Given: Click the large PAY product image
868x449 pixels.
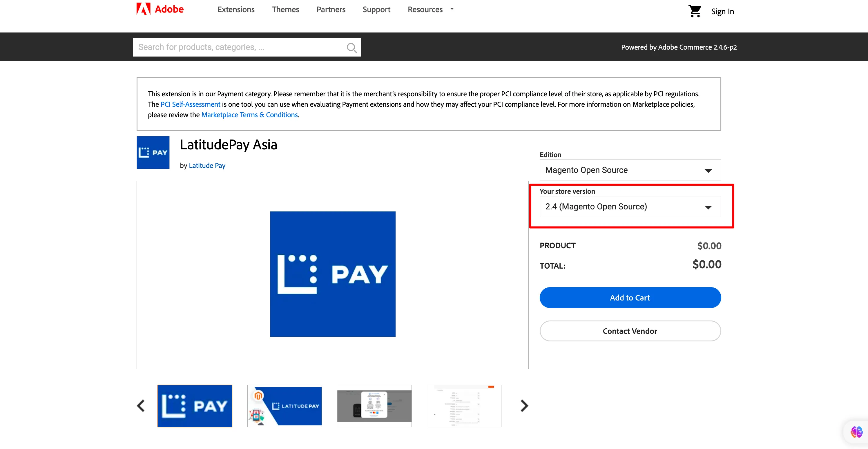Looking at the screenshot, I should [x=333, y=274].
